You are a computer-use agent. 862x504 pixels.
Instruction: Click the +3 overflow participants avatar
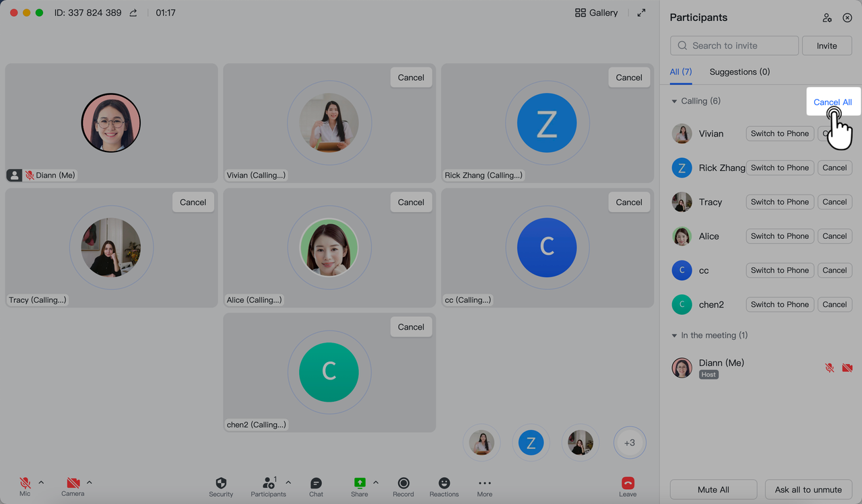coord(629,443)
